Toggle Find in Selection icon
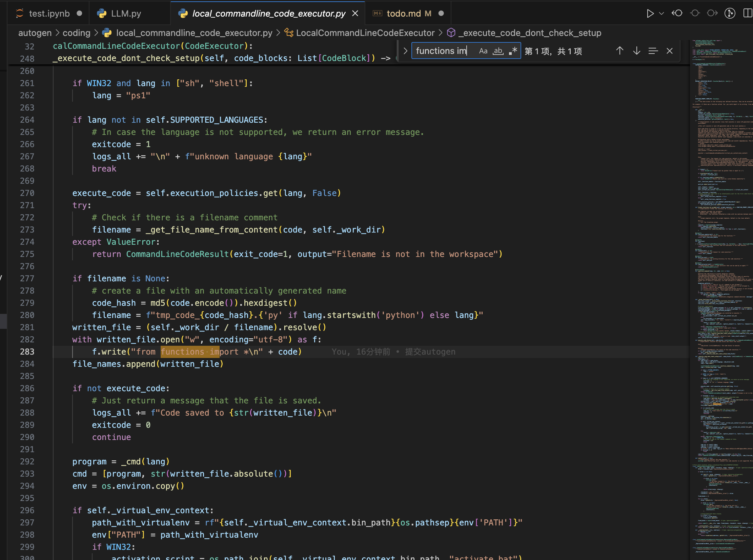753x560 pixels. (x=653, y=51)
